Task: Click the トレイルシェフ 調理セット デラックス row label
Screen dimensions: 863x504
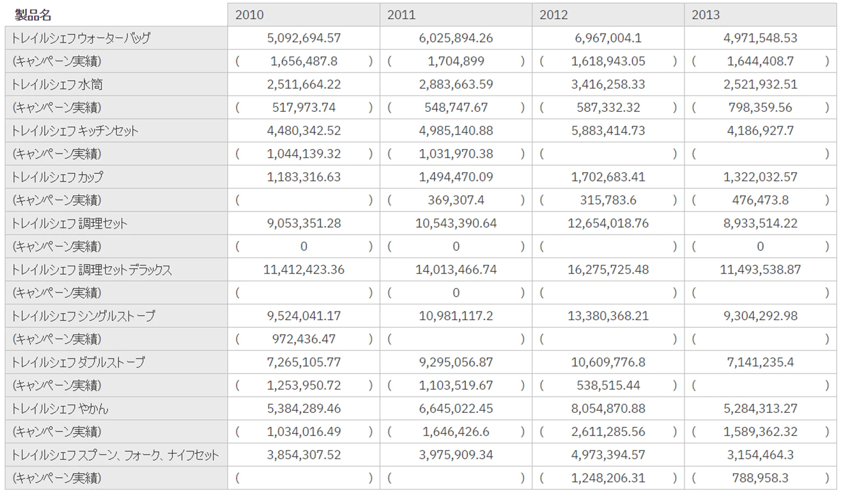Action: tap(116, 270)
